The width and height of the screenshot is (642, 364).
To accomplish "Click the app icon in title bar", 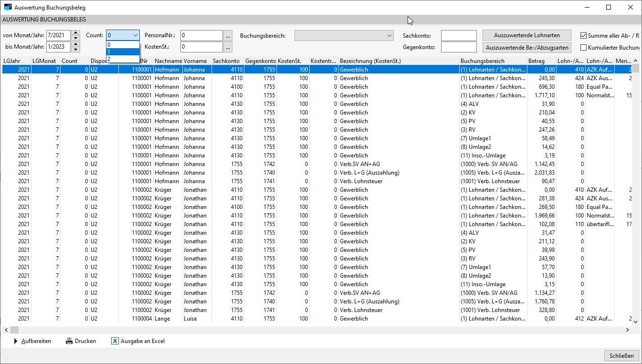I will tap(8, 8).
